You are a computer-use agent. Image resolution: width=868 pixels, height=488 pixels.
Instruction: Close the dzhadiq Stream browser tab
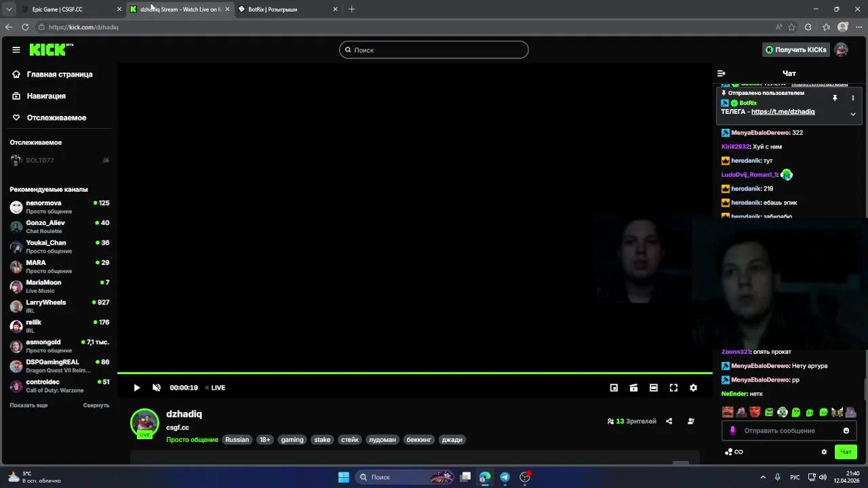(x=227, y=9)
